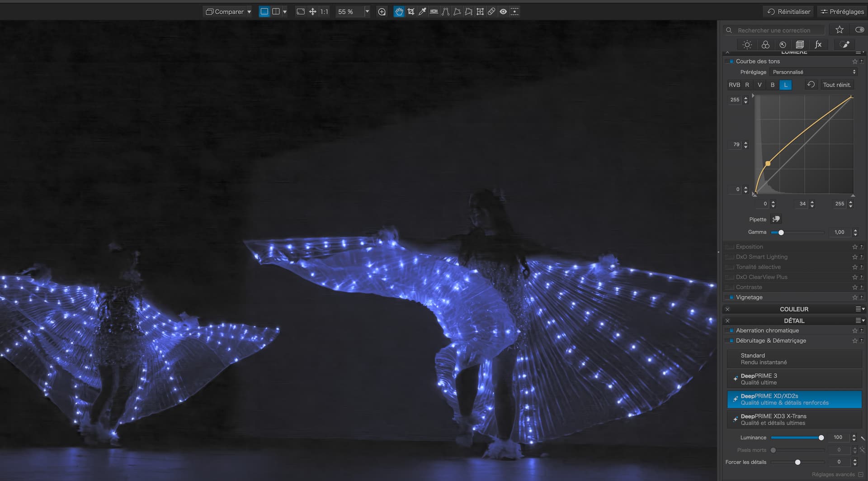This screenshot has width=868, height=481.
Task: Click the Luminance slider handle
Action: pyautogui.click(x=821, y=438)
